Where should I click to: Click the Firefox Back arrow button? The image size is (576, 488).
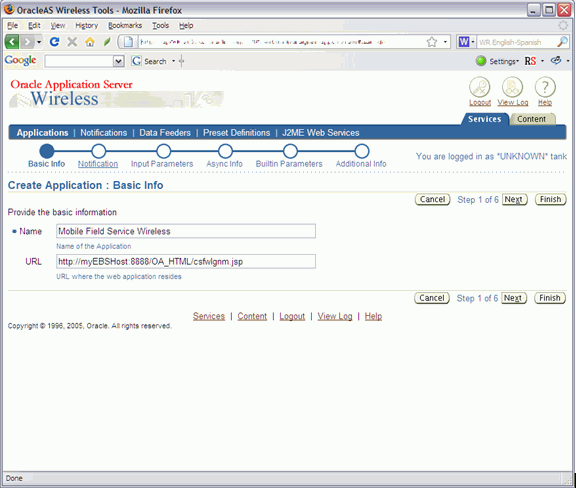[x=12, y=42]
